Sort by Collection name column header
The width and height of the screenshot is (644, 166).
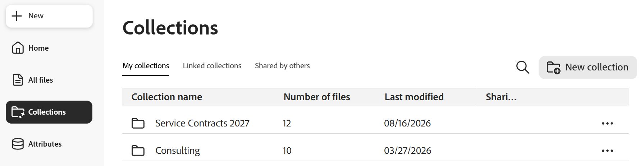tap(167, 97)
